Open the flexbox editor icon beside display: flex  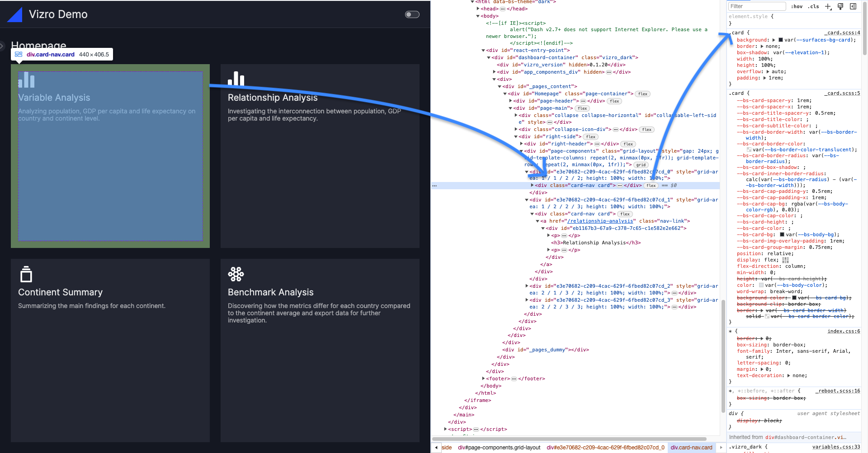pos(785,260)
